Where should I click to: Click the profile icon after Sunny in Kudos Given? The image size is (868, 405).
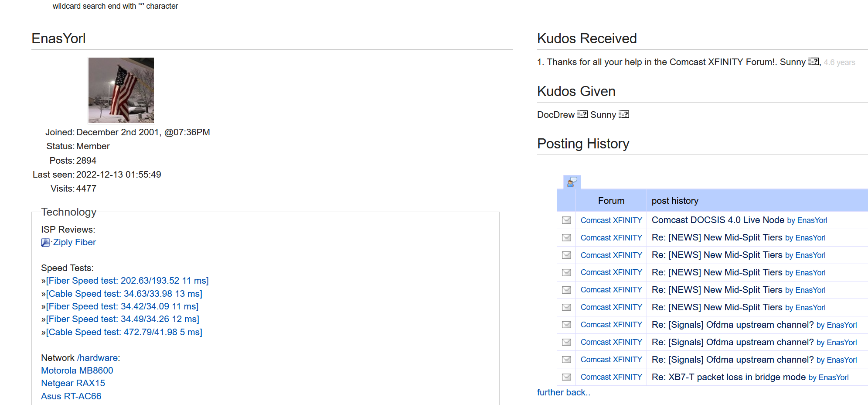coord(624,114)
